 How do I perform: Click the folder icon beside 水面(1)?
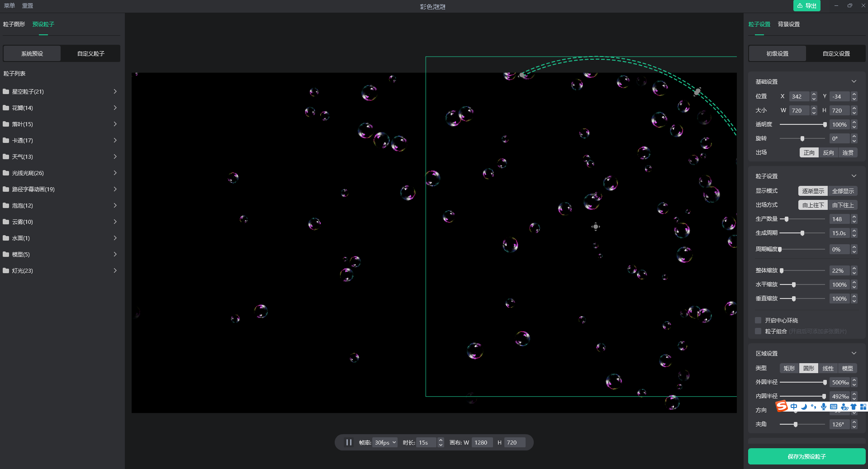(x=6, y=238)
